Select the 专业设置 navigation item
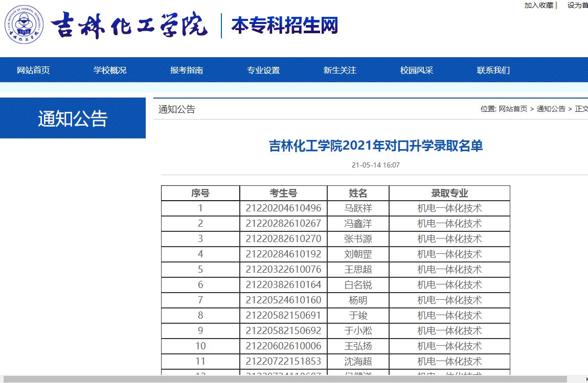This screenshot has height=383, width=588. (x=263, y=70)
